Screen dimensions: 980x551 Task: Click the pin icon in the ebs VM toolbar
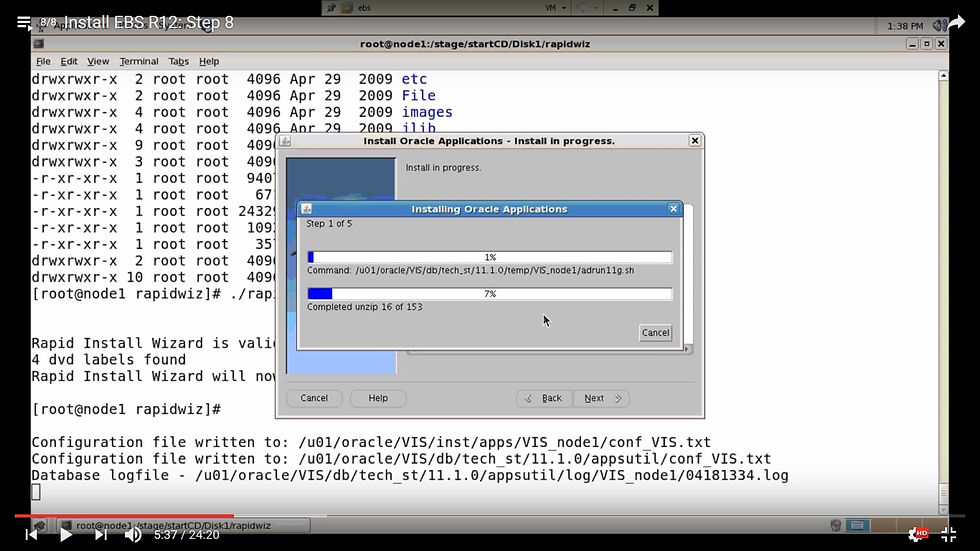pyautogui.click(x=331, y=7)
